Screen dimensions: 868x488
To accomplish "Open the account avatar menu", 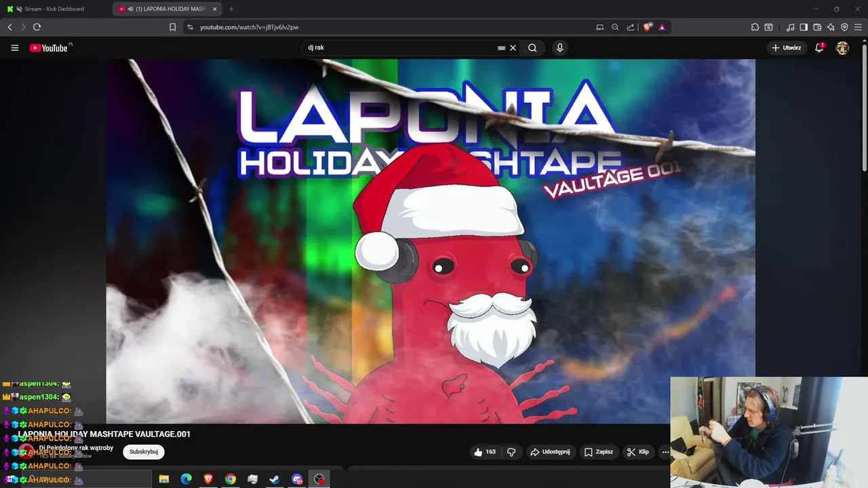I will point(842,48).
